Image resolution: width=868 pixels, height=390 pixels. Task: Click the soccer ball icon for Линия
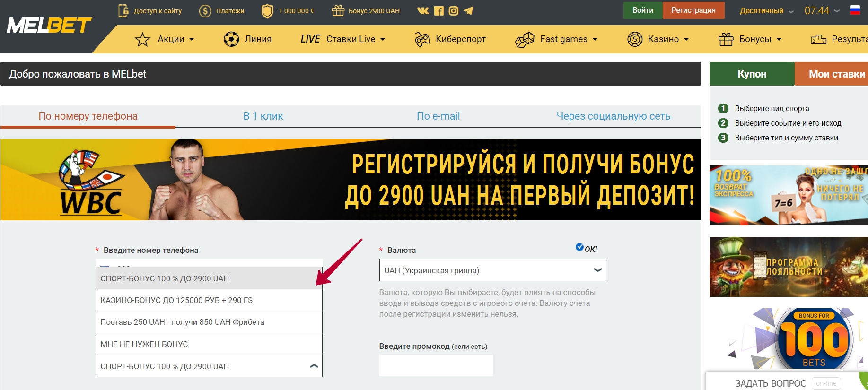[231, 39]
